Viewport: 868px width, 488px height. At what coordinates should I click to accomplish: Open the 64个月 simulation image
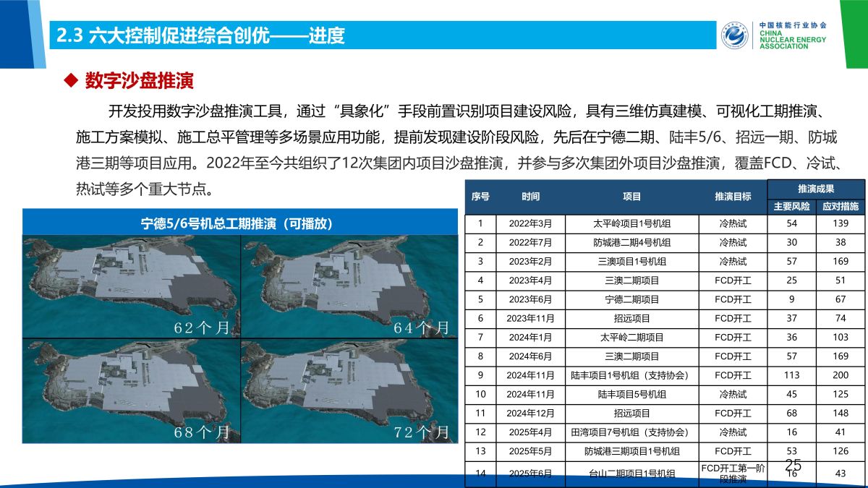[x=349, y=287]
